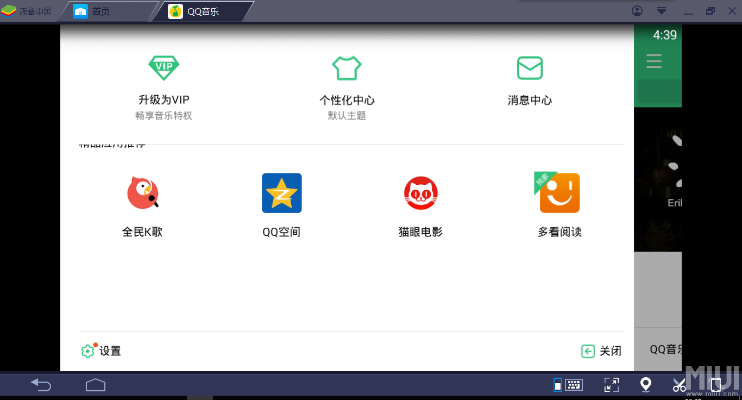
Task: Click the Android home button
Action: pos(96,385)
